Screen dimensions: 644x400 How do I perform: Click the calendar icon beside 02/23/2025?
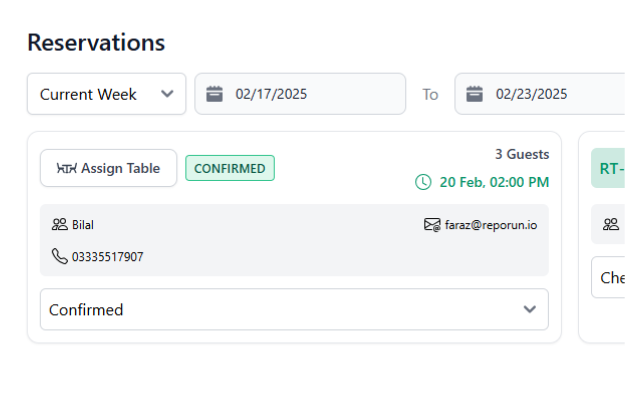click(x=474, y=94)
